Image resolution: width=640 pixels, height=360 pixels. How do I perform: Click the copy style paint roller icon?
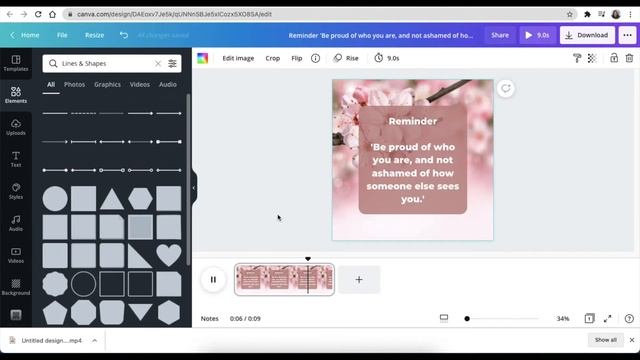pyautogui.click(x=577, y=58)
